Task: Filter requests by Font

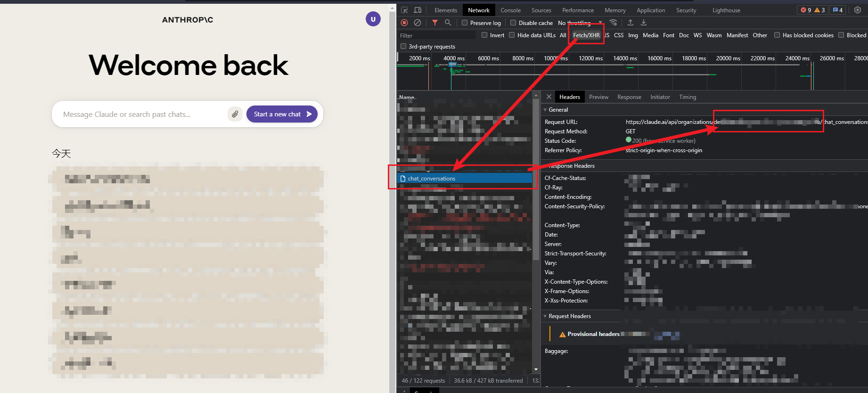Action: pos(668,35)
